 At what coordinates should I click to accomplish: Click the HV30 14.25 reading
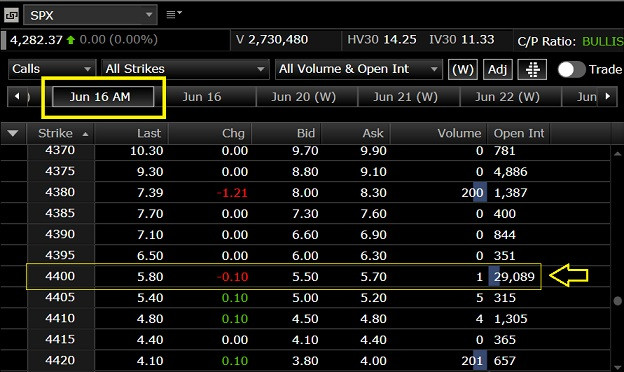click(x=382, y=40)
